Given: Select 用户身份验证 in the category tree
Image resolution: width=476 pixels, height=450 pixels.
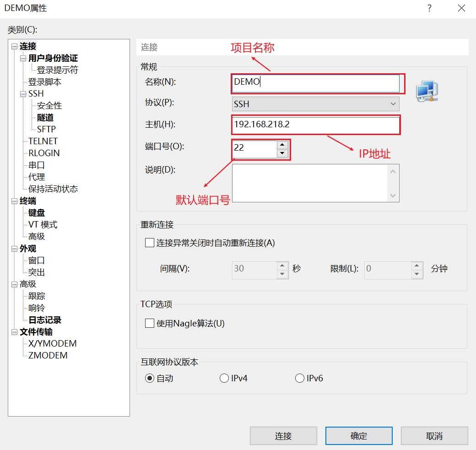Looking at the screenshot, I should tap(53, 58).
